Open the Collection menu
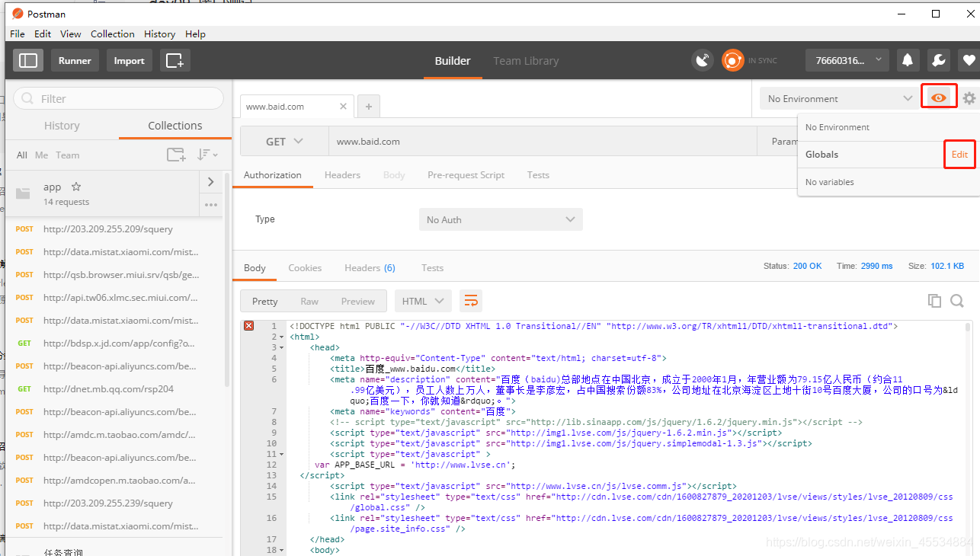Screen dimensions: 980x556 (113, 34)
